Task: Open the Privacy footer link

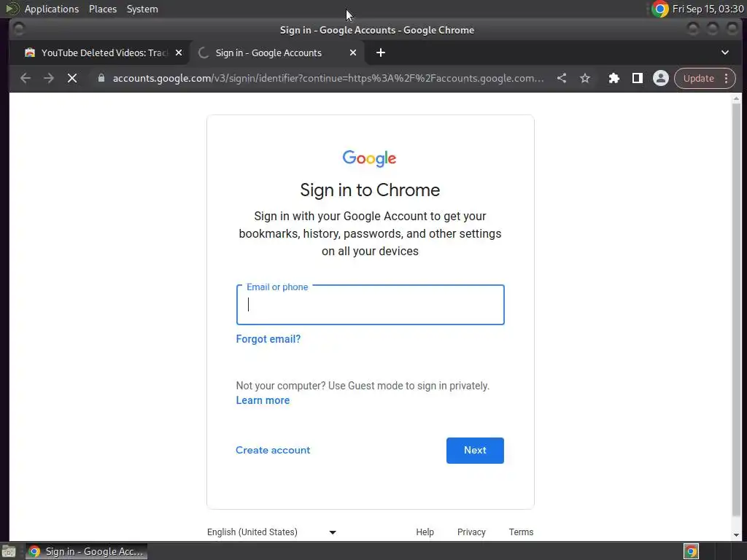Action: (471, 532)
